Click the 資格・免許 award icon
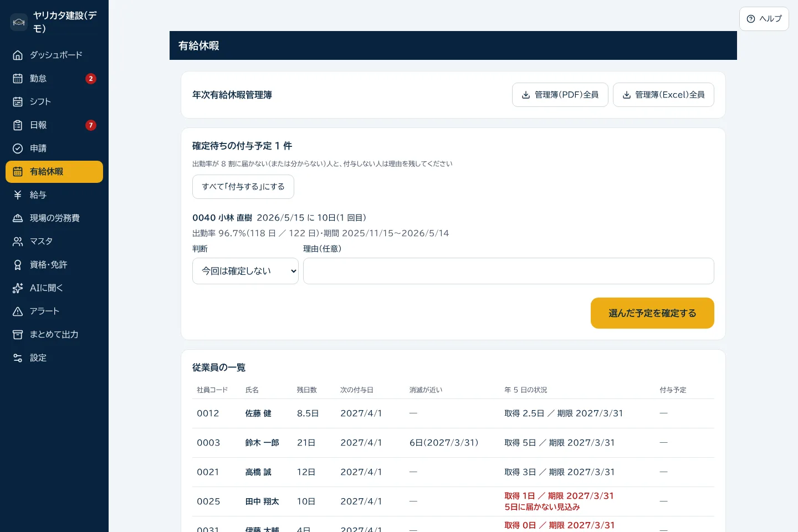 click(x=18, y=264)
